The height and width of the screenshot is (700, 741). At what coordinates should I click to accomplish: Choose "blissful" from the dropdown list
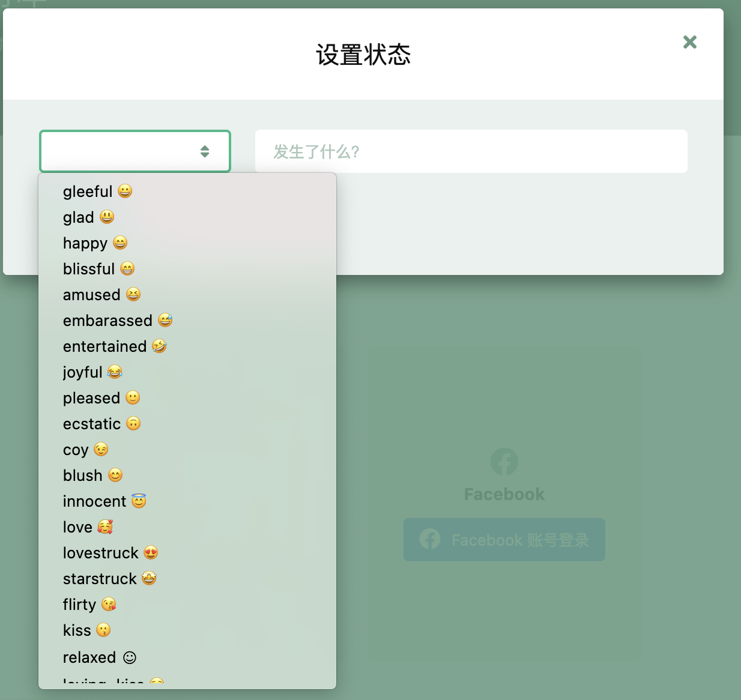click(x=98, y=269)
